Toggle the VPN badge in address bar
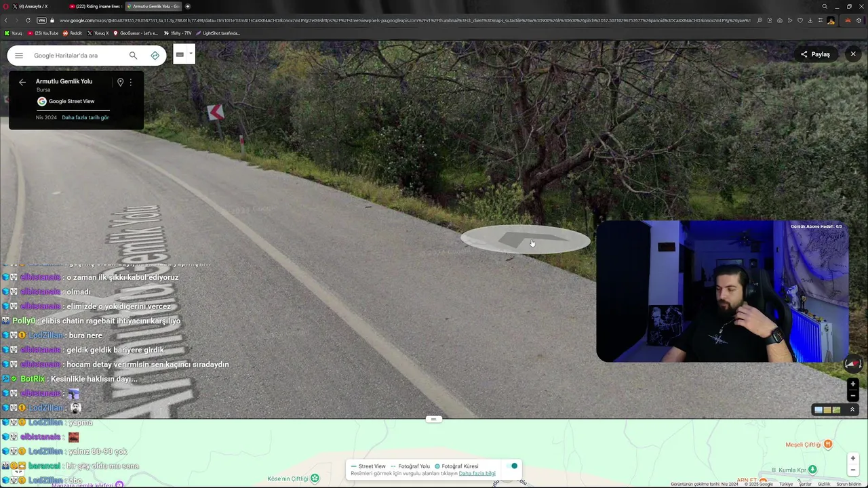868x488 pixels. [41, 20]
